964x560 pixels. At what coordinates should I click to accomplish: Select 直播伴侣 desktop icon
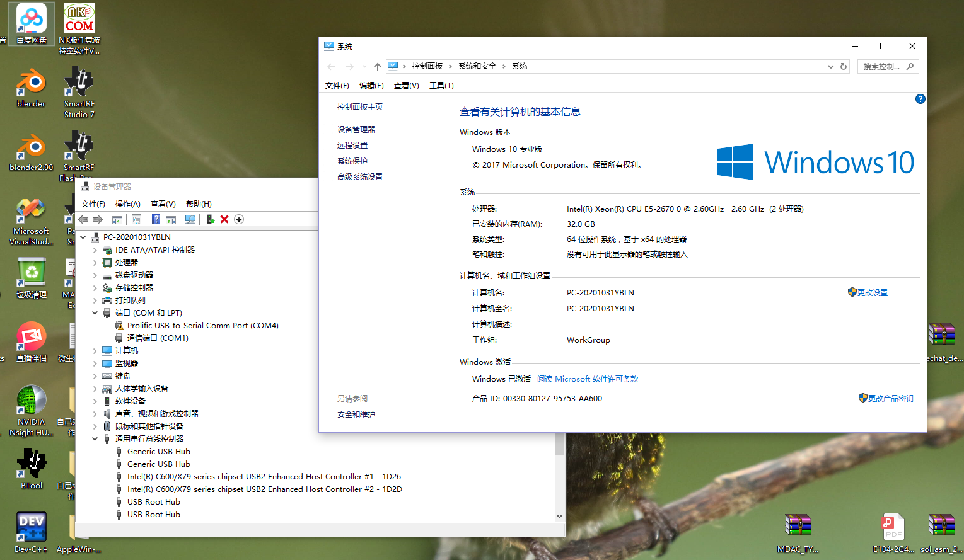[x=32, y=342]
